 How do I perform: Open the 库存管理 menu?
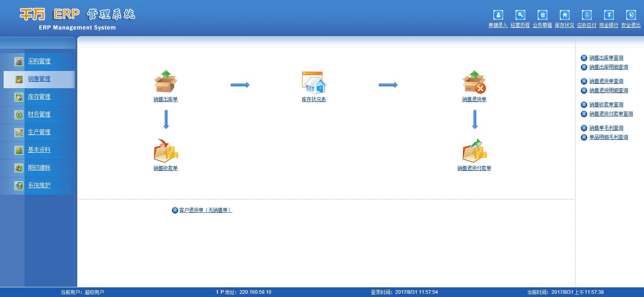click(x=39, y=97)
